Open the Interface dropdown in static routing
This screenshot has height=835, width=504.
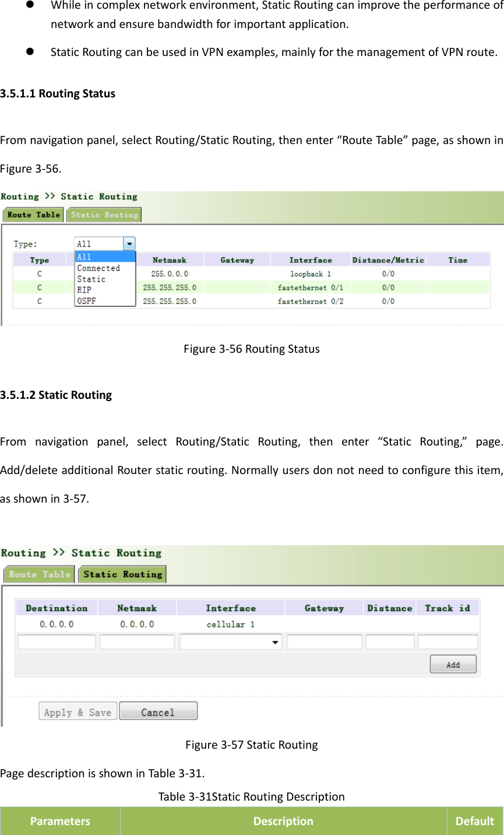(231, 642)
